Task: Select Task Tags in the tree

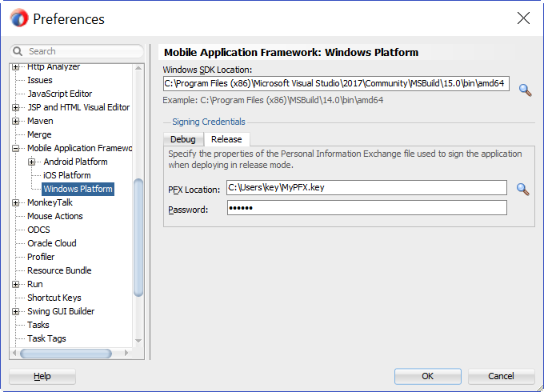Action: click(x=46, y=338)
